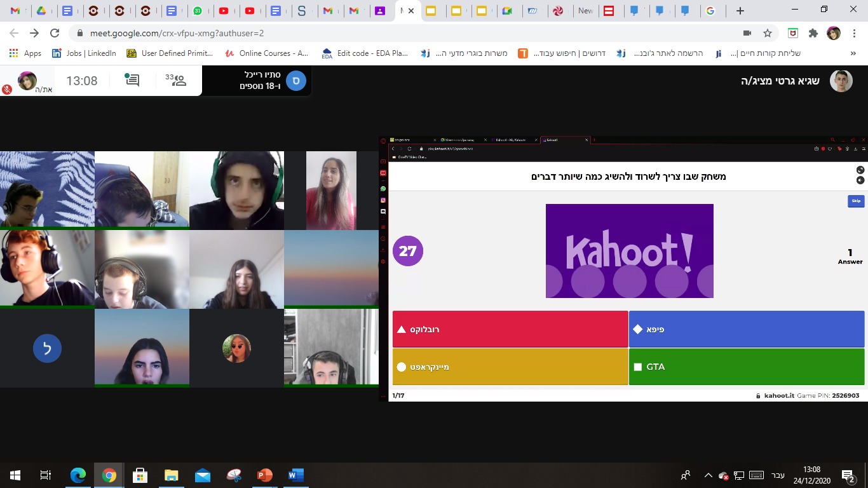Open camera permission icon in address bar
Screen dimensions: 868x488
[747, 33]
